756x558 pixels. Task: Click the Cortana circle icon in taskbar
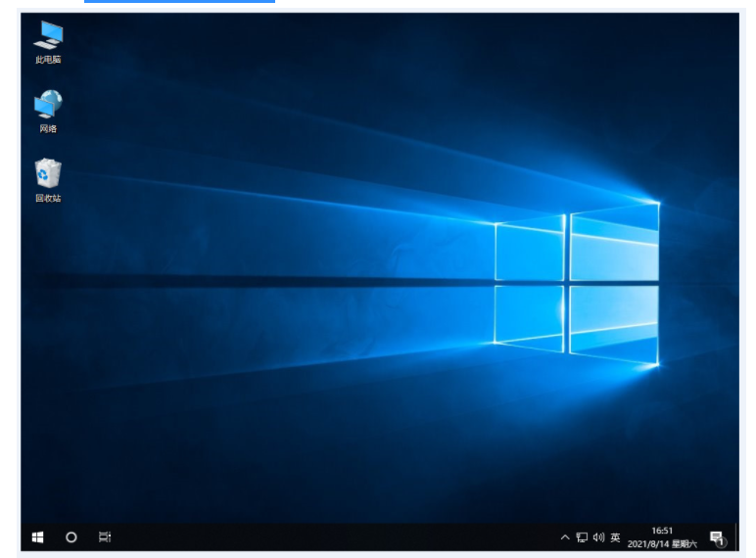[x=71, y=537]
